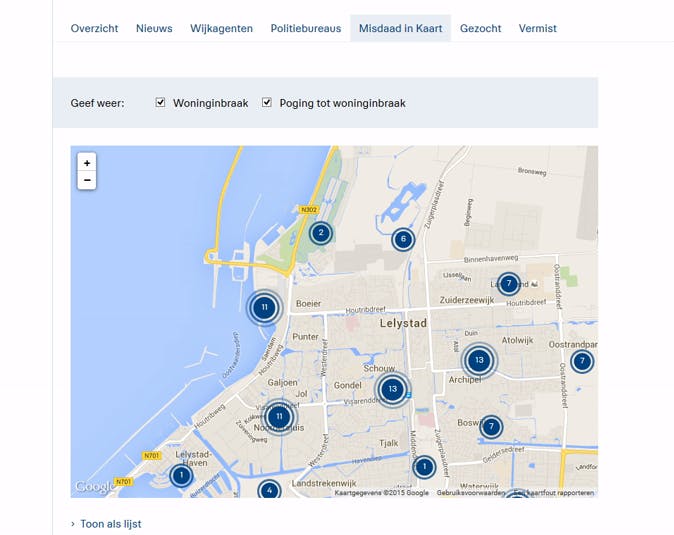Open the Misdaad in Kaart tab
674x535 pixels.
click(400, 28)
